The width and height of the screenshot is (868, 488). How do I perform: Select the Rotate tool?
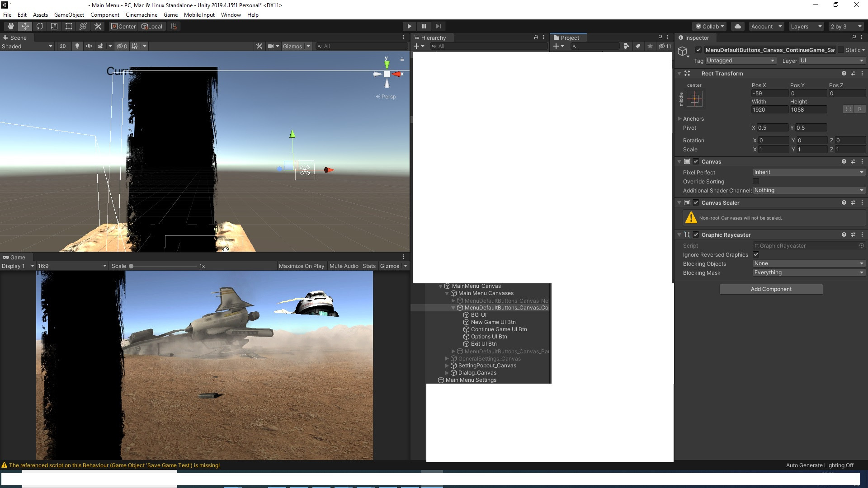pos(40,26)
